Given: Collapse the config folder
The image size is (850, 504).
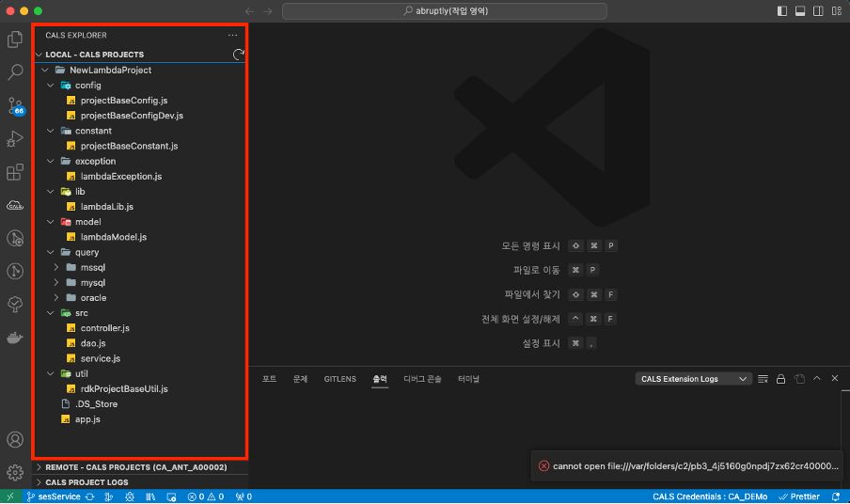Looking at the screenshot, I should (x=51, y=85).
